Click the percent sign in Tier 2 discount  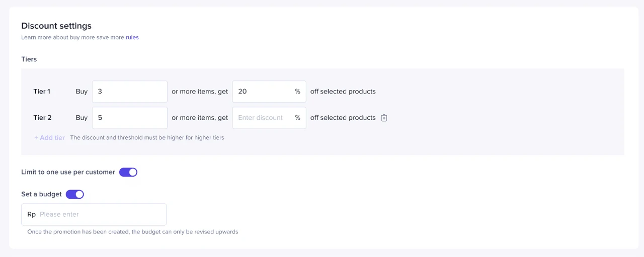[x=297, y=118]
